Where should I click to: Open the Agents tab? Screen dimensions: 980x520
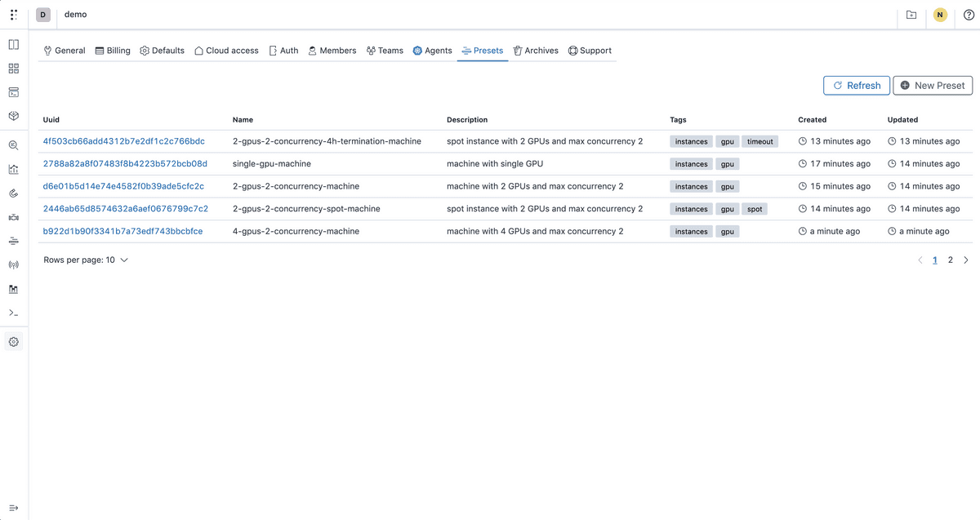[x=432, y=51]
